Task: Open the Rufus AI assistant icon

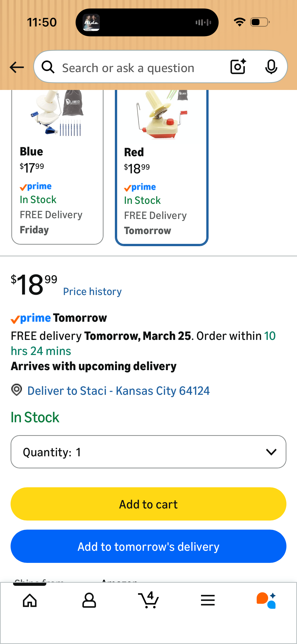Action: pos(266,600)
